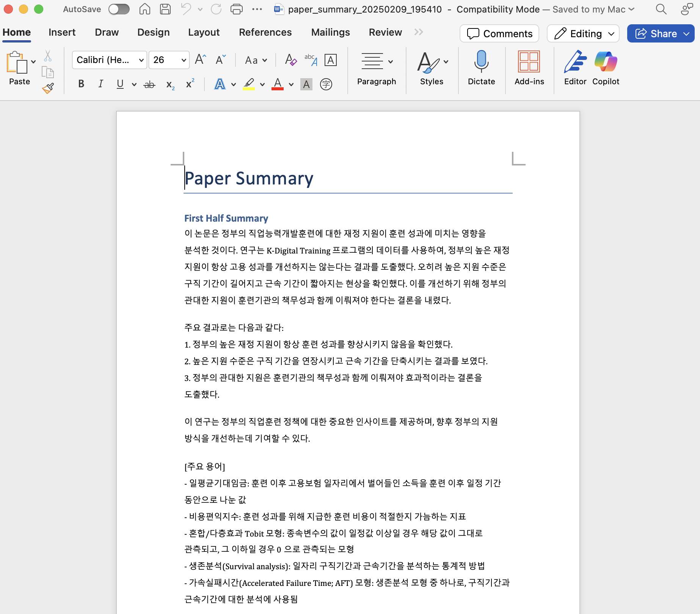This screenshot has width=700, height=614.
Task: Open highlight color dropdown arrow
Action: click(262, 84)
